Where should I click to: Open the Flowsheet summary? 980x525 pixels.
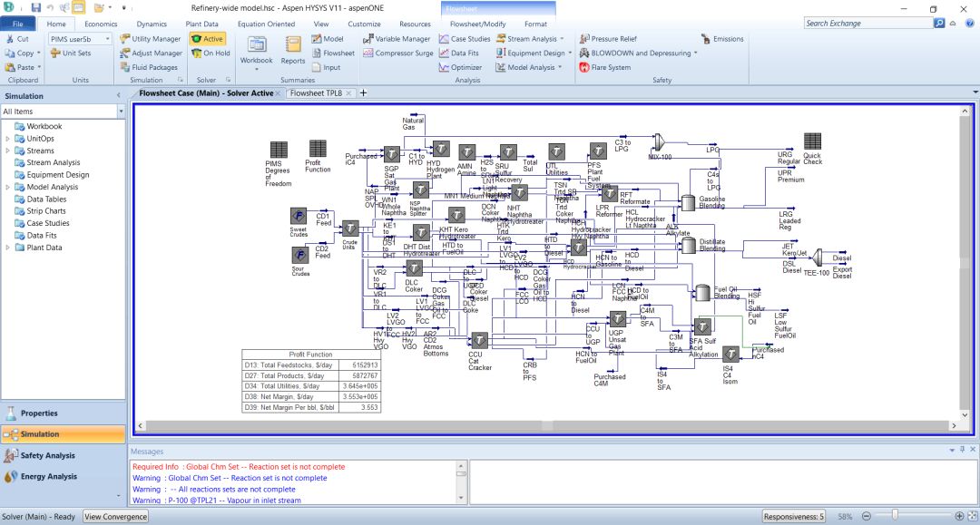(333, 53)
